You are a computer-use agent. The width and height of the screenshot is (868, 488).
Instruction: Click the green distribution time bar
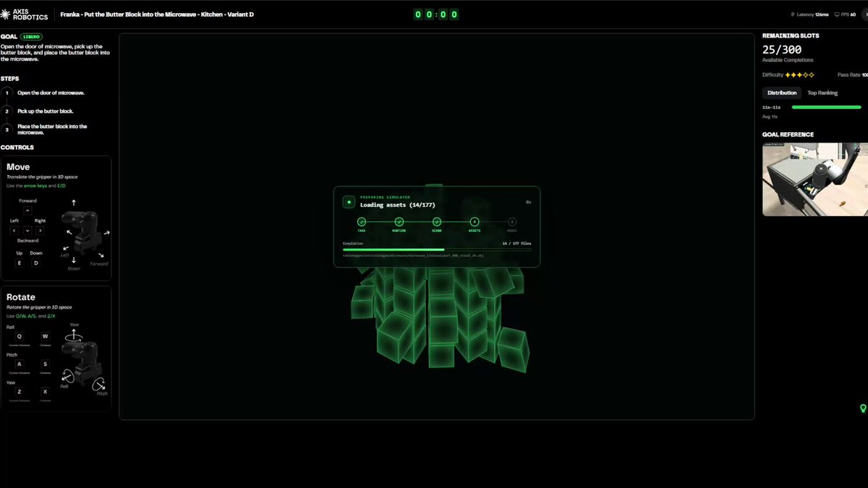[827, 107]
